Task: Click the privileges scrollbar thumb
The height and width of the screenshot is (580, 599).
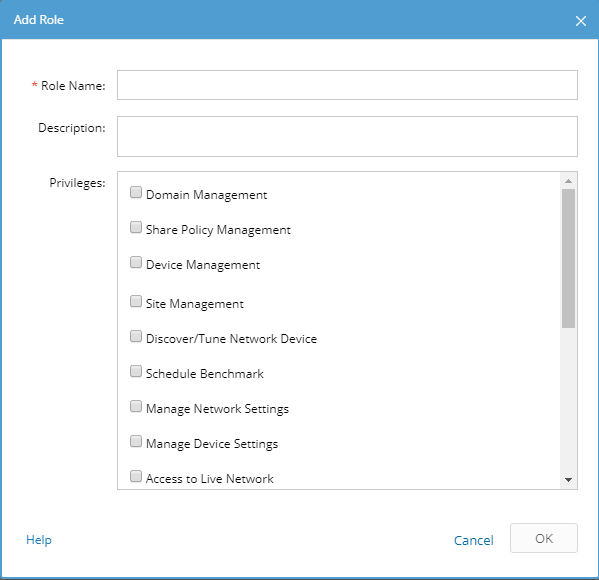Action: [568, 258]
